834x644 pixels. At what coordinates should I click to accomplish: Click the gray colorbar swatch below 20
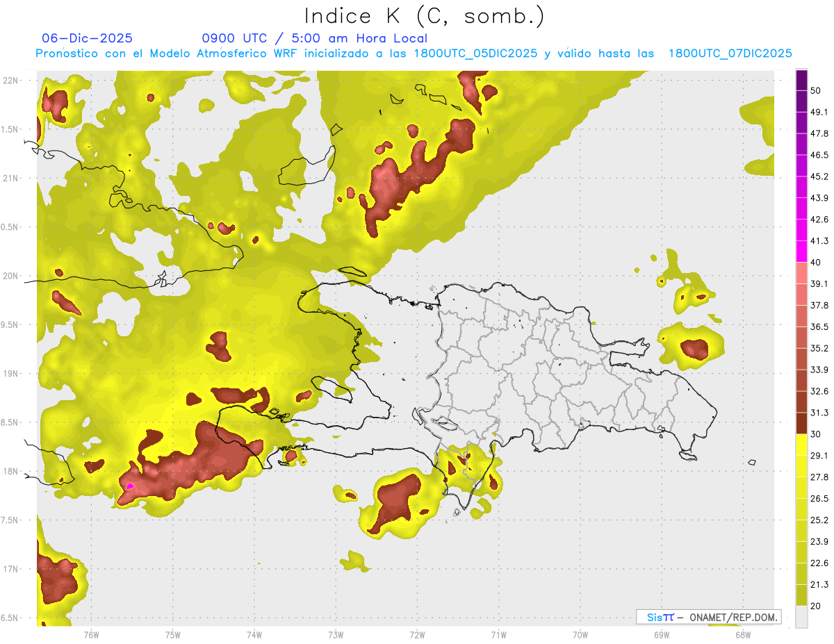click(801, 617)
